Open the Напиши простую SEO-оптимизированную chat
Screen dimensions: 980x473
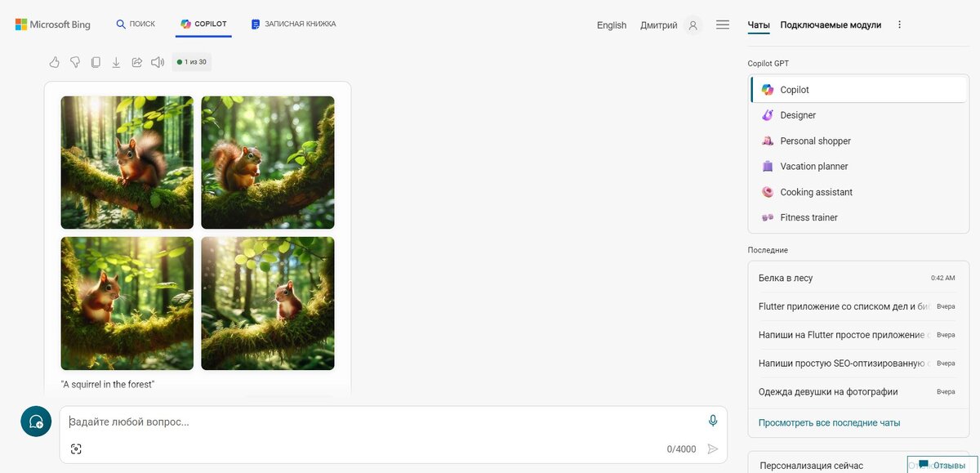[x=858, y=363]
